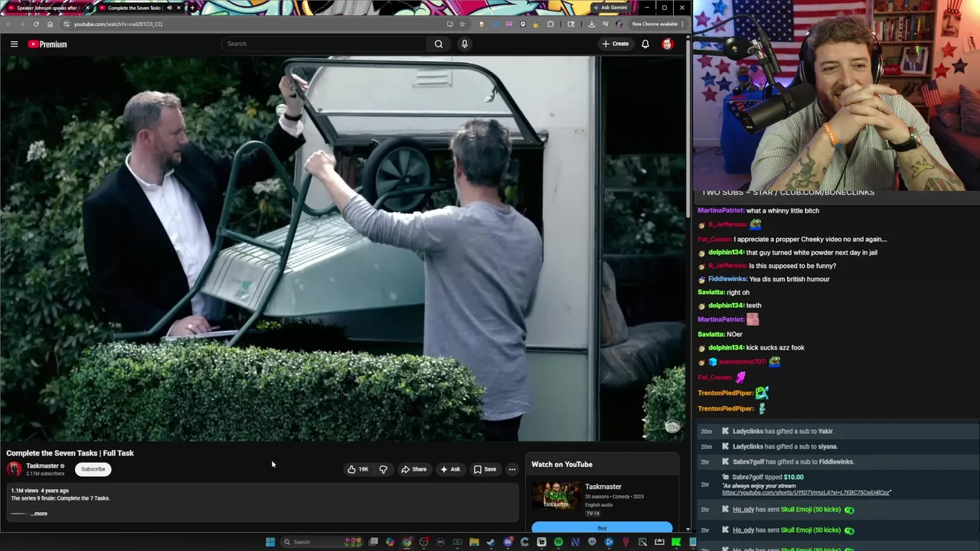Click the YouTube search magnifier button
The height and width of the screenshot is (551, 980).
coord(439,44)
